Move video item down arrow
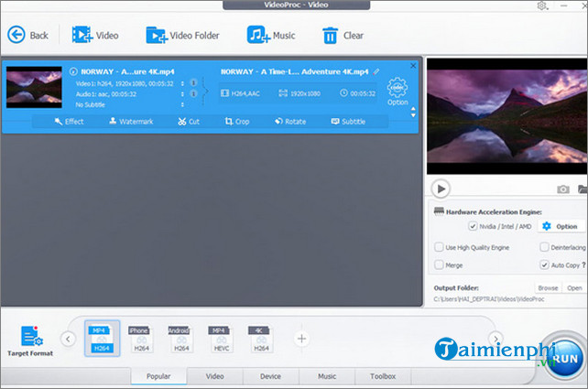 pos(413,115)
